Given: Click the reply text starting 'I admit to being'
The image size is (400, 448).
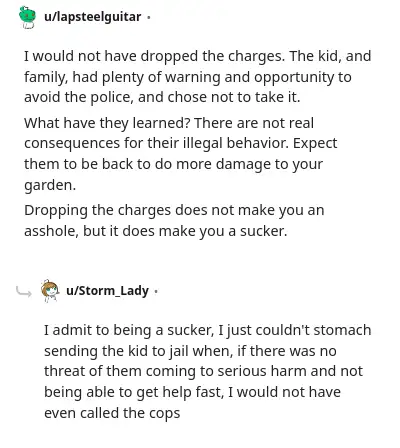Looking at the screenshot, I should [x=208, y=371].
